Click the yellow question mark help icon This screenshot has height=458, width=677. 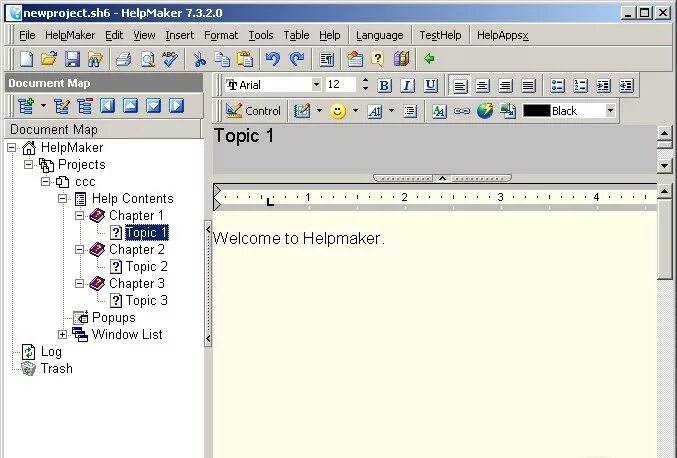(378, 59)
